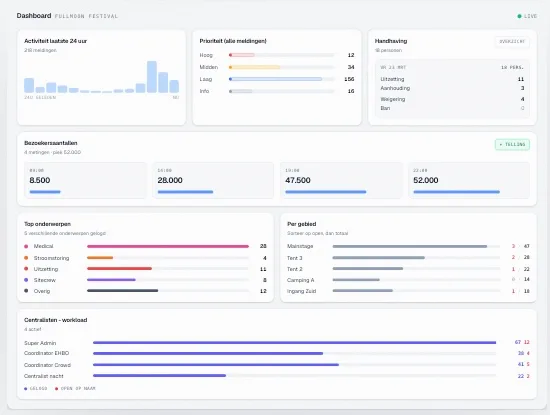The height and width of the screenshot is (415, 550).
Task: Open the 47.500 visitor count card
Action: click(341, 180)
